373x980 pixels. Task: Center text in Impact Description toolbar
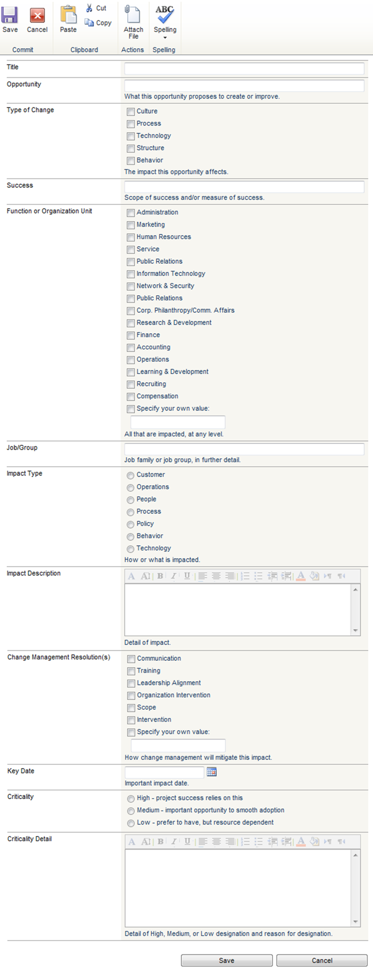[x=216, y=576]
